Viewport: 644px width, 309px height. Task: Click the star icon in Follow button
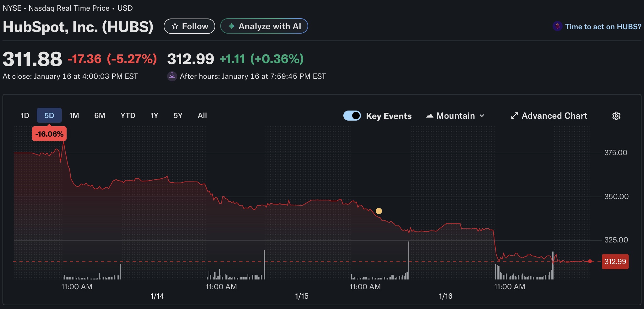click(175, 26)
